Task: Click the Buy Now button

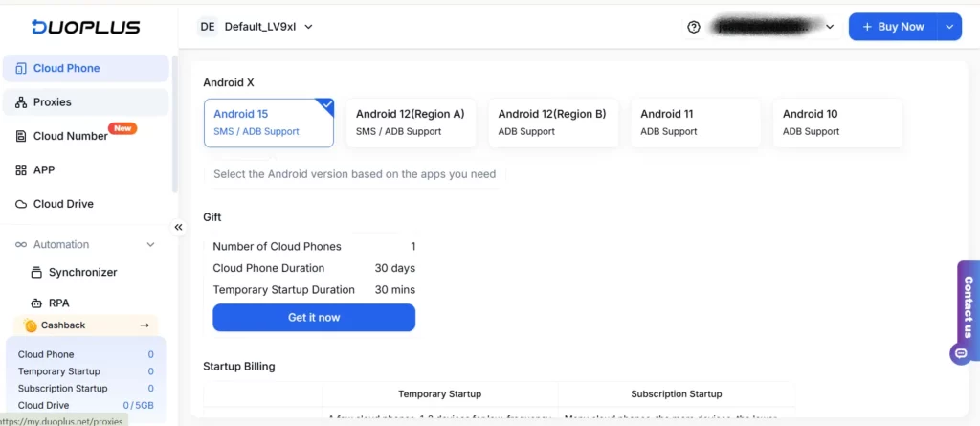Action: tap(893, 27)
